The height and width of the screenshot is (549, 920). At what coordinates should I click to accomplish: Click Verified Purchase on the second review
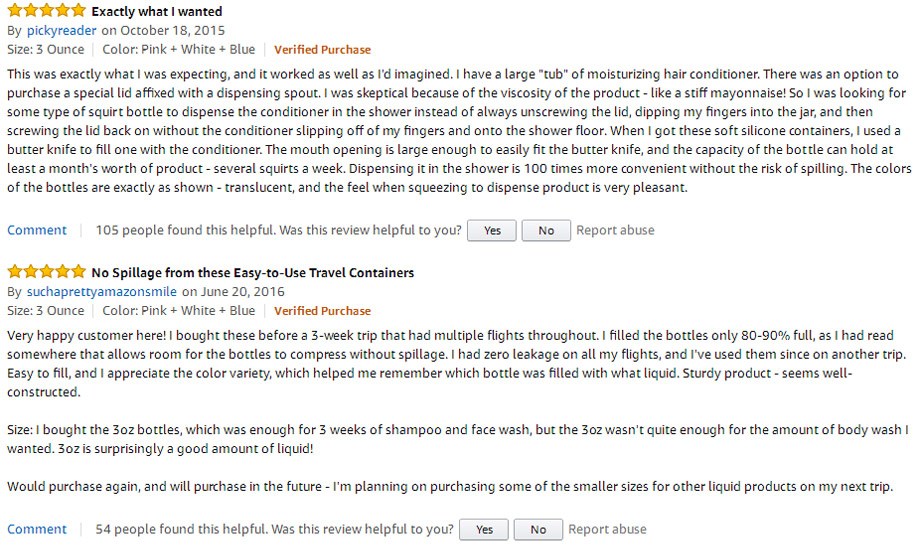[322, 311]
